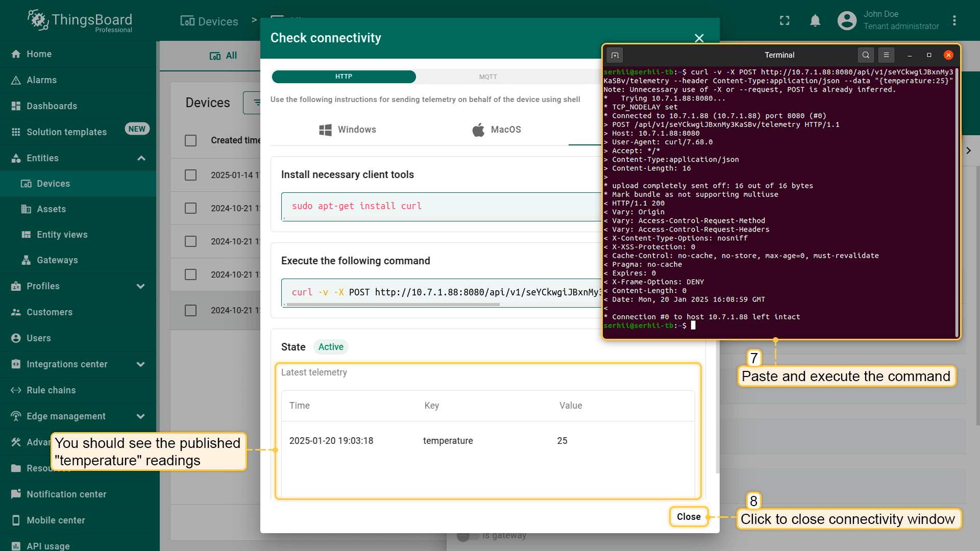Click the notifications bell icon

pos(815,20)
